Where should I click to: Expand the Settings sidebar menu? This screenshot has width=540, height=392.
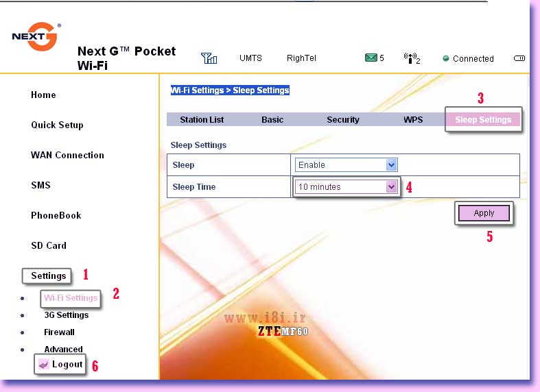(x=48, y=275)
